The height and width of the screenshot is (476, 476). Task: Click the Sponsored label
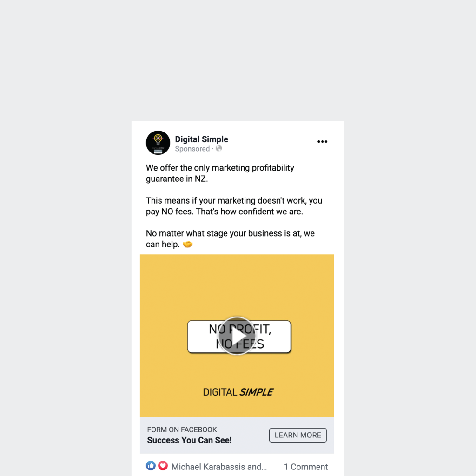click(192, 149)
